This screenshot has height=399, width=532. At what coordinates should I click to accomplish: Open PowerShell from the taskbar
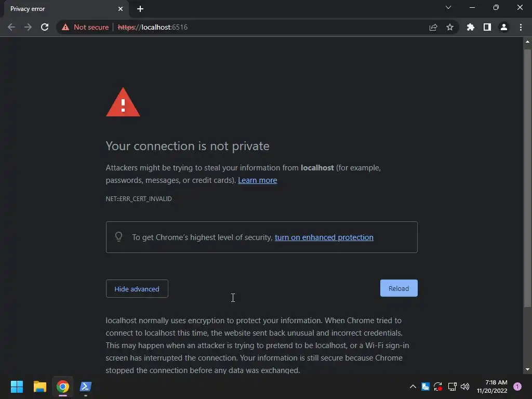86,387
